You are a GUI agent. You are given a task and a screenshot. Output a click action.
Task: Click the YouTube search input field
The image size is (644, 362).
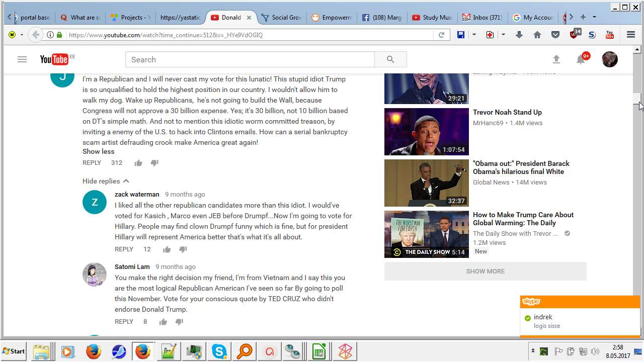[x=250, y=59]
